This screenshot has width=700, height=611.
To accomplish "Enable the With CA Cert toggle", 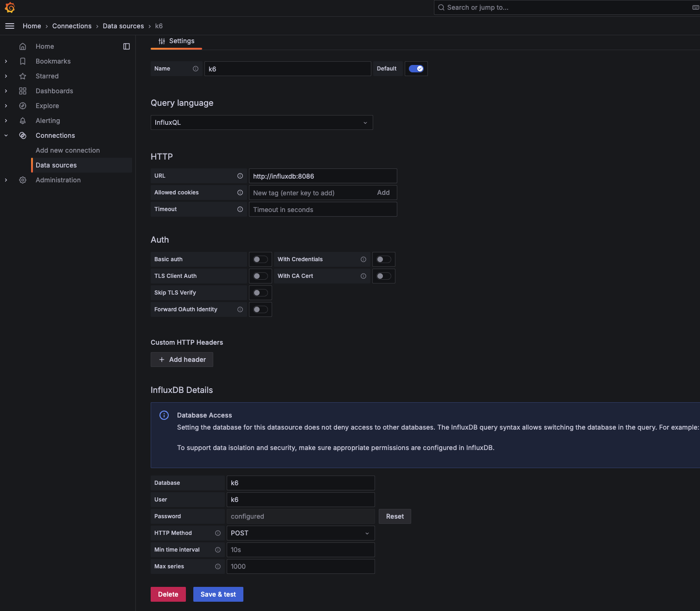I will (384, 276).
